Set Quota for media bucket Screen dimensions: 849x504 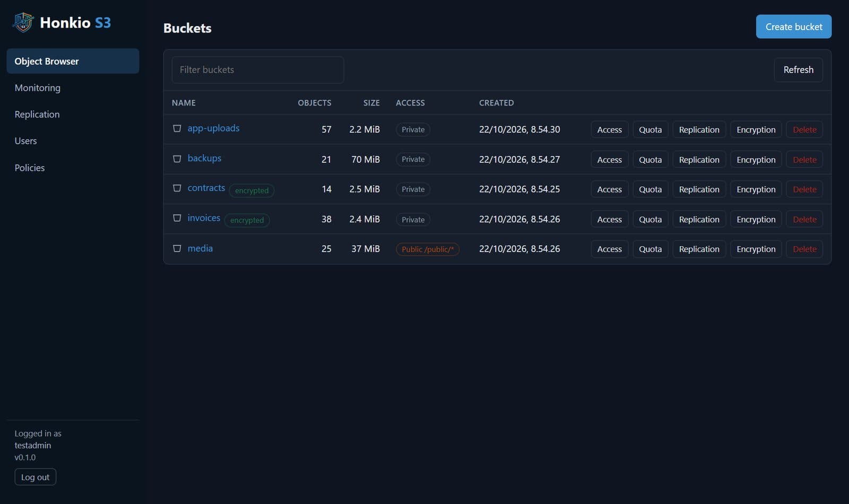[x=651, y=249]
